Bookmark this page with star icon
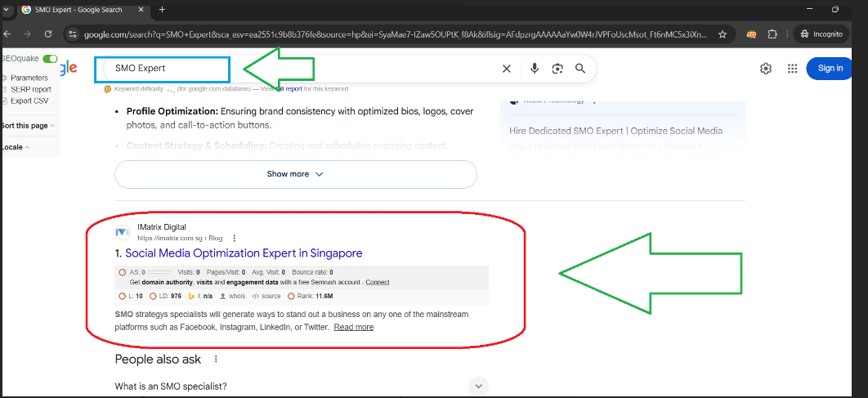 pos(723,34)
